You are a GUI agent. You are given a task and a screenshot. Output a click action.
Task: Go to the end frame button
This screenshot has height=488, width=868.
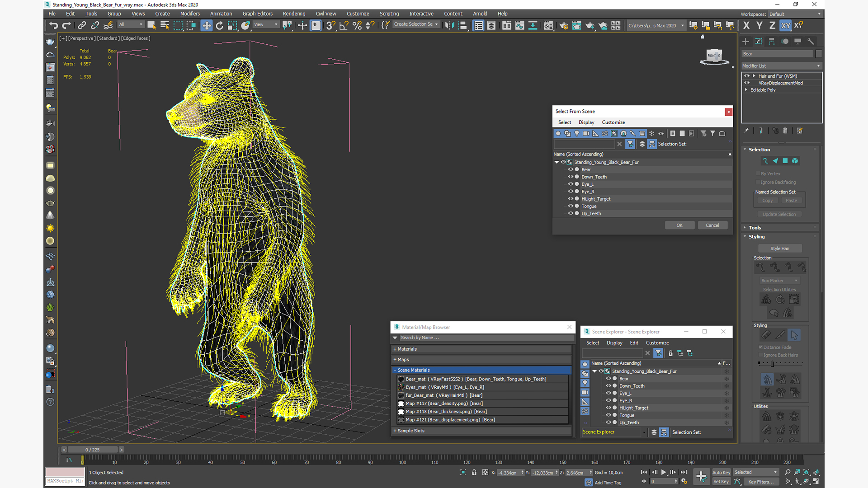pos(684,472)
